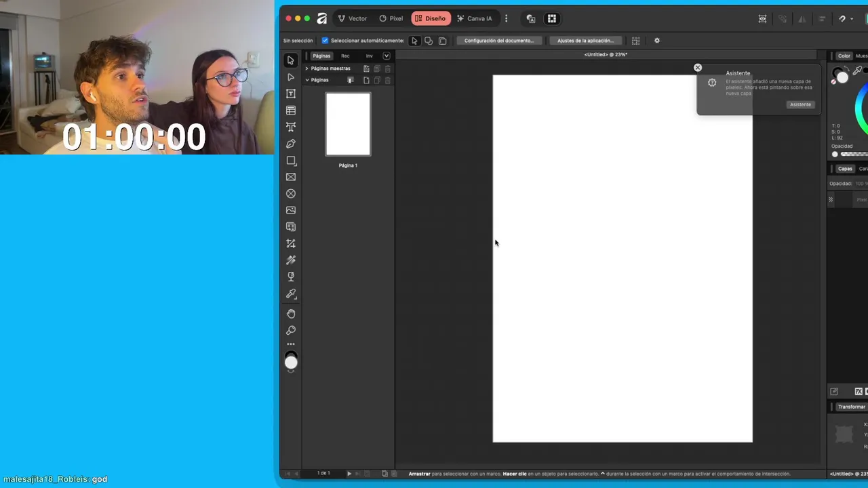The width and height of the screenshot is (868, 488).
Task: Select the Table tool
Action: coord(291,110)
